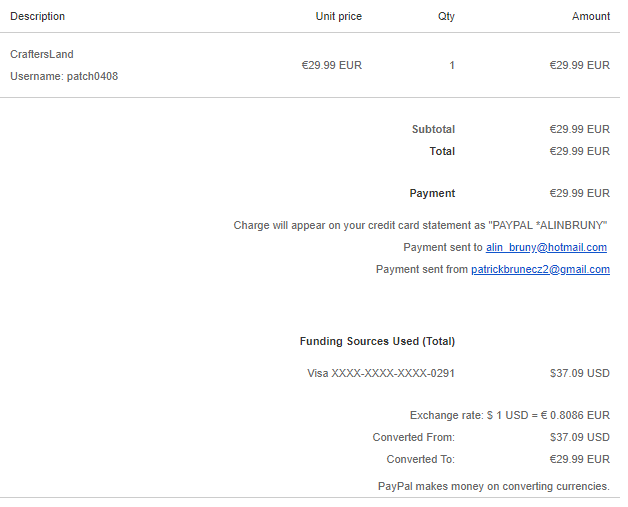Open the patrickbrunecz2@gmail.com sender email link
The height and width of the screenshot is (507, 628).
click(x=540, y=269)
